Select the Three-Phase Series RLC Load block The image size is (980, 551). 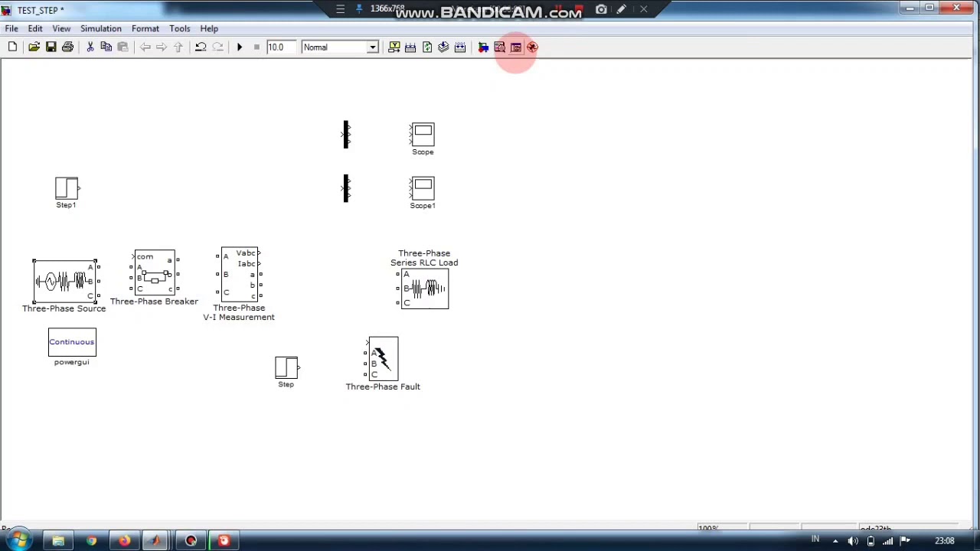[x=425, y=289]
